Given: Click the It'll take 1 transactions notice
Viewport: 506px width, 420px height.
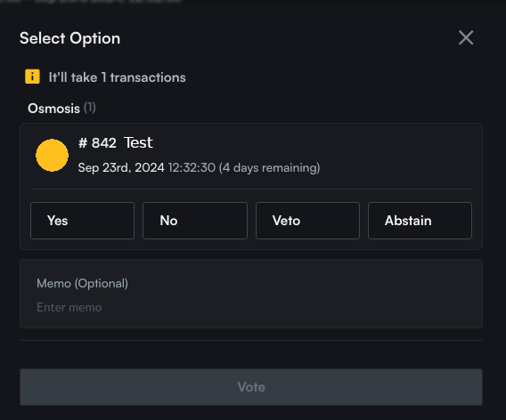Looking at the screenshot, I should tap(117, 77).
